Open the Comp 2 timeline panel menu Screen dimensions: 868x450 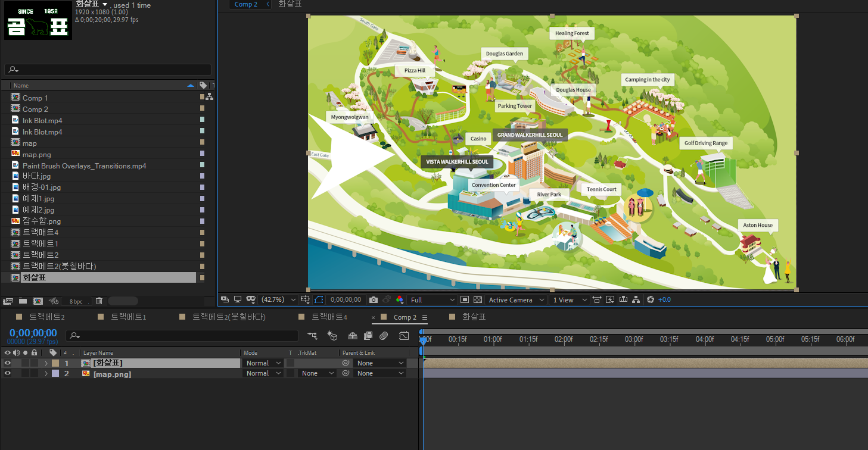(424, 317)
